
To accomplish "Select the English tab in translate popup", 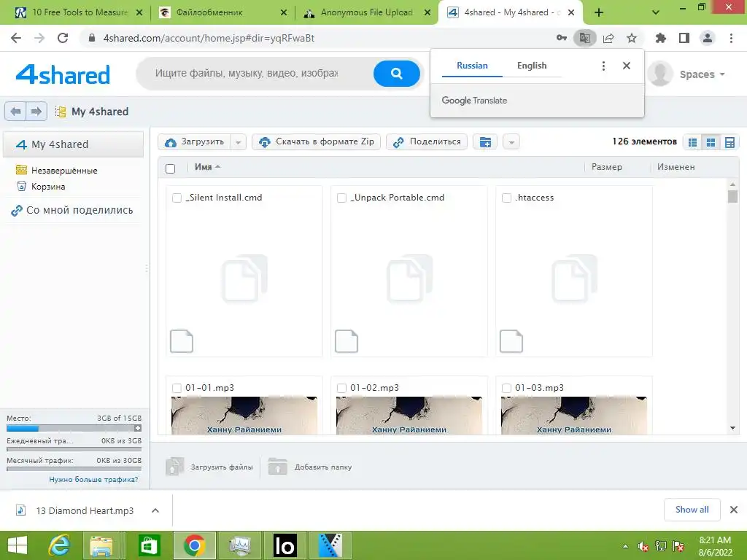I will tap(532, 66).
